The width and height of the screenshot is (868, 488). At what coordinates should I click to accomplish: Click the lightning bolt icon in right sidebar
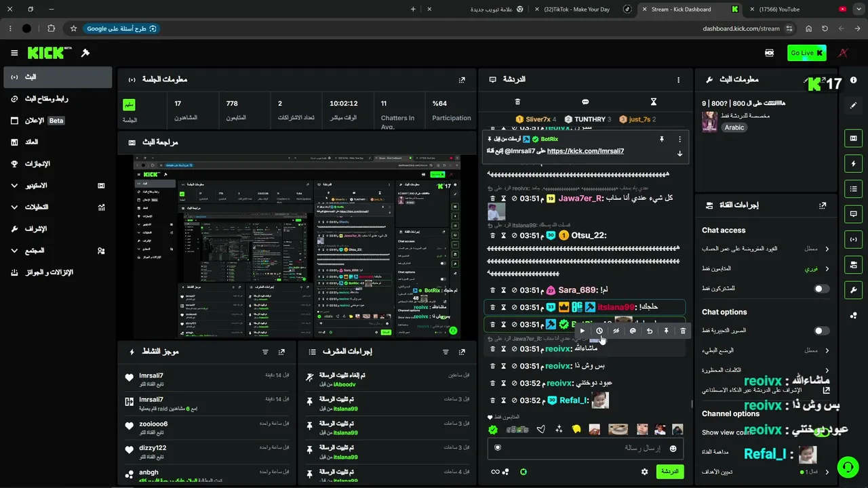click(854, 163)
